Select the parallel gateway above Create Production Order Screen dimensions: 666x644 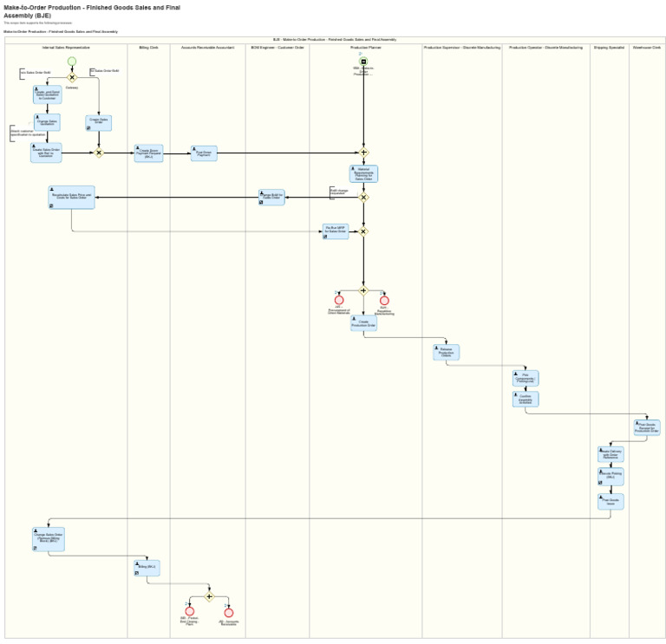363,291
